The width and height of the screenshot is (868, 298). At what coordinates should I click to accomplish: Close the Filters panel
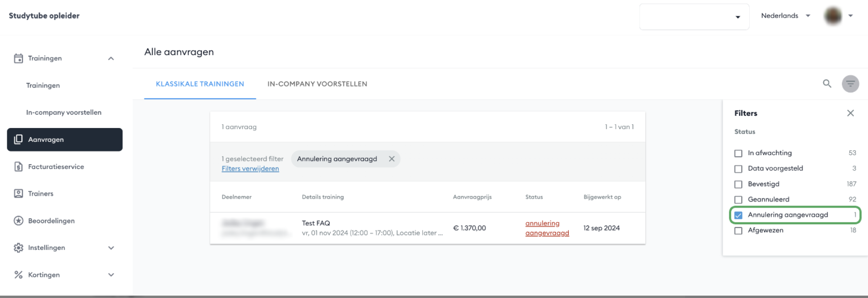pos(850,113)
